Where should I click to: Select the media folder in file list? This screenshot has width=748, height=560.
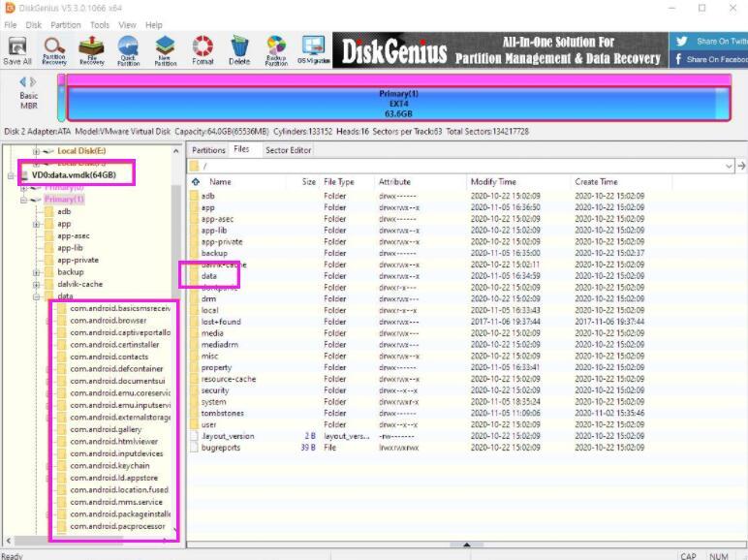(x=212, y=333)
